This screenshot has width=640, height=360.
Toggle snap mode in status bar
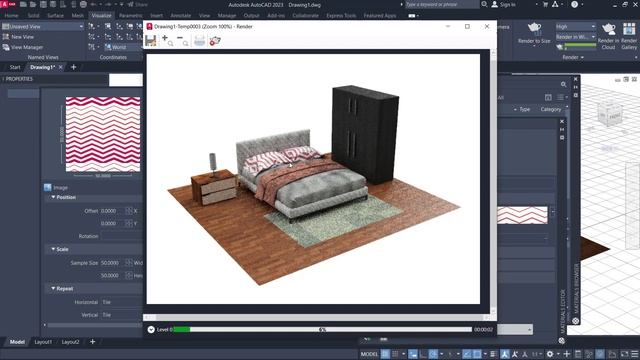click(395, 354)
